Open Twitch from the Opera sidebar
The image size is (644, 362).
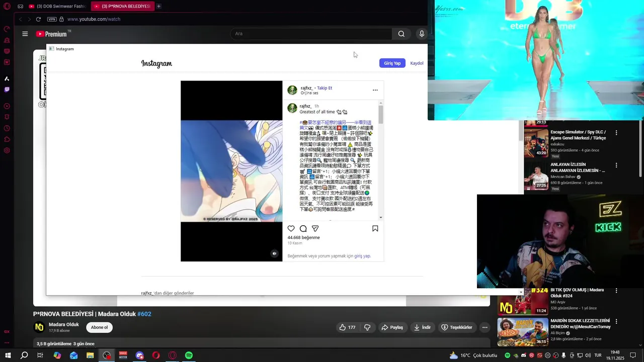coord(7,89)
